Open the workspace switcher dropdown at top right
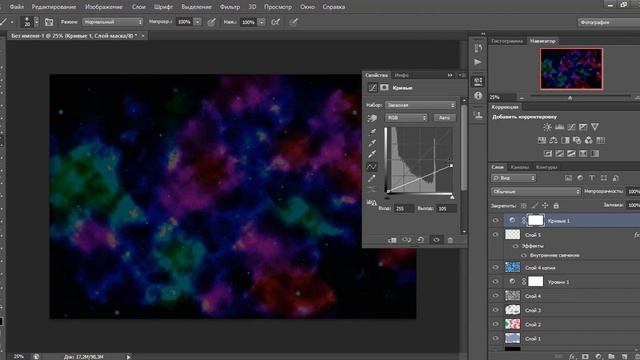The image size is (640, 360). click(x=609, y=22)
